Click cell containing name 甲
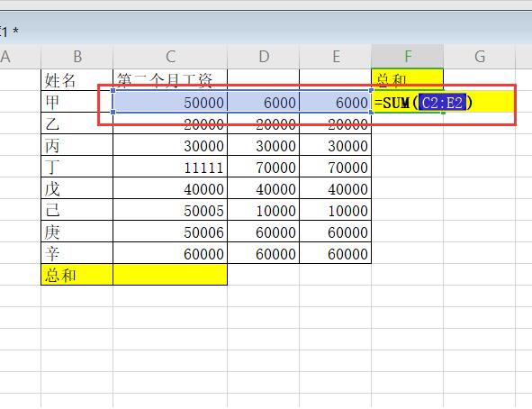532x409 pixels. click(x=77, y=102)
